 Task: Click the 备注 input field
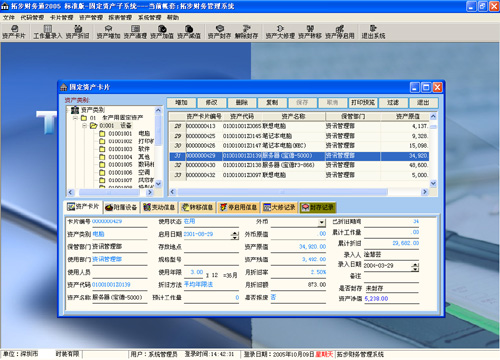pyautogui.click(x=391, y=277)
